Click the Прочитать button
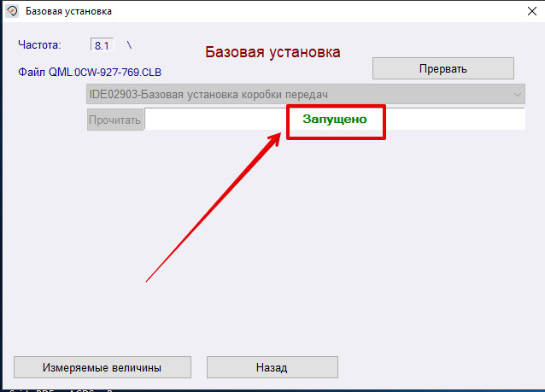The width and height of the screenshot is (545, 392). pos(115,120)
